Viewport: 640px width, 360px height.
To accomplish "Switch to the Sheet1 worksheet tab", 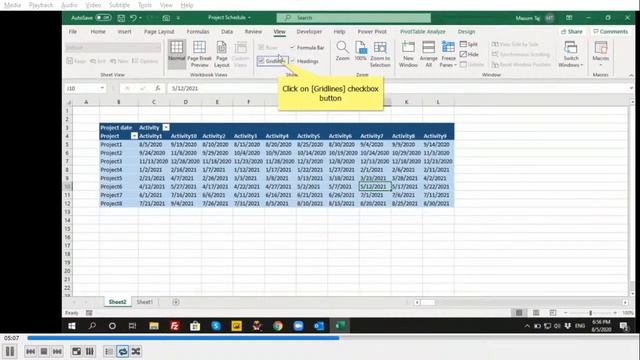I will [x=144, y=302].
